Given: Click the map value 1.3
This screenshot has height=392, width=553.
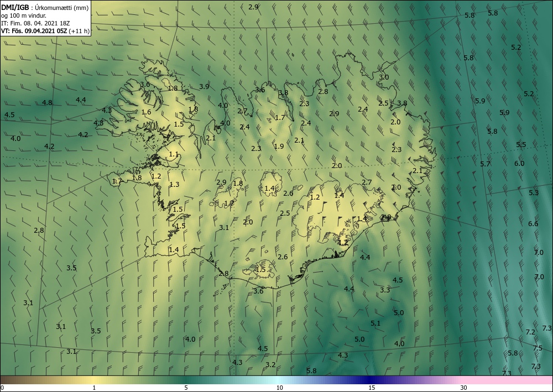Looking at the screenshot, I should tap(174, 184).
